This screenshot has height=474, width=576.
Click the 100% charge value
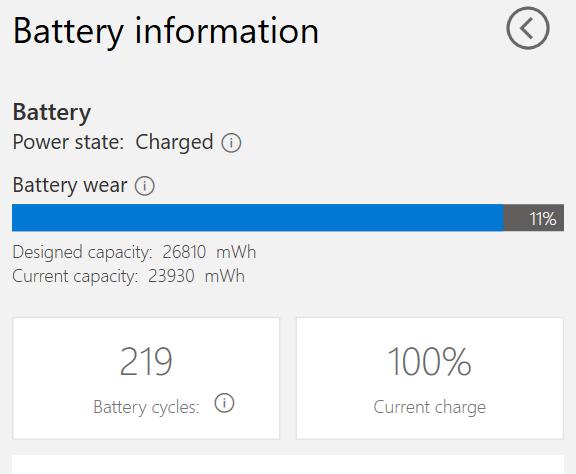[429, 362]
